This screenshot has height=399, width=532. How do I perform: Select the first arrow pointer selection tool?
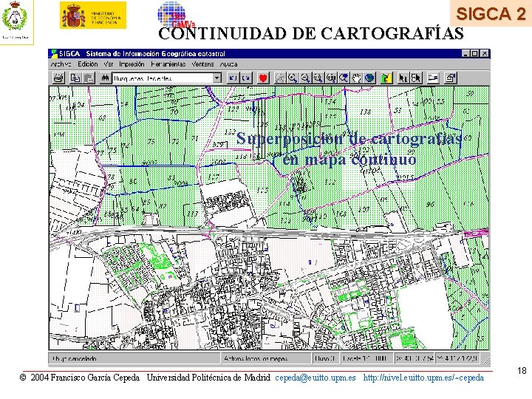click(403, 78)
